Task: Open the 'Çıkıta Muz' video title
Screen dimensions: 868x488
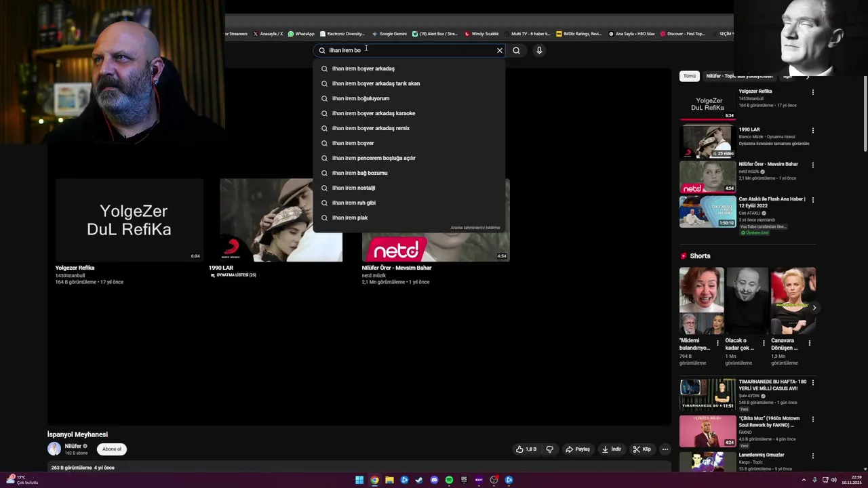Action: coord(769,422)
